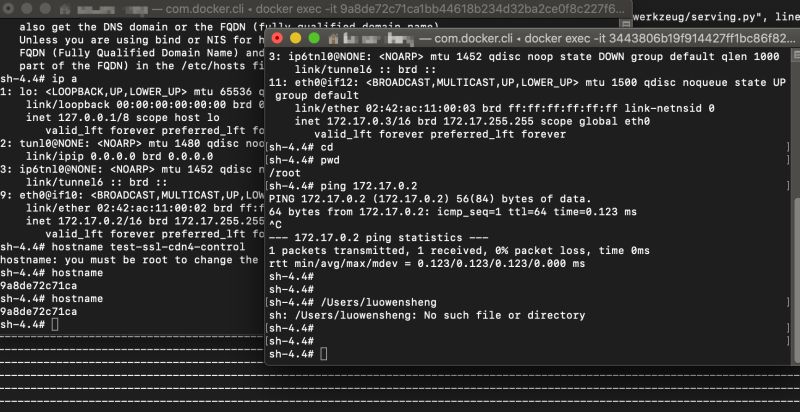Click '9: eth0@if10' interface line

(x=133, y=195)
